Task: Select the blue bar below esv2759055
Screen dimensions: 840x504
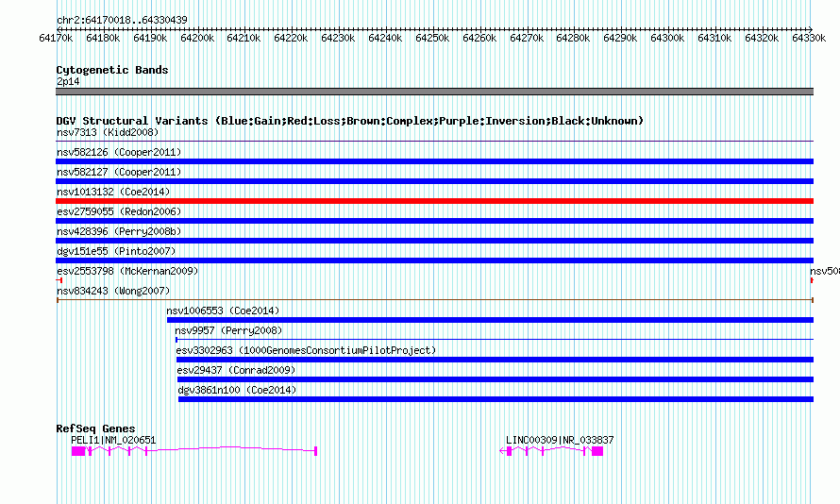Action: (x=434, y=221)
